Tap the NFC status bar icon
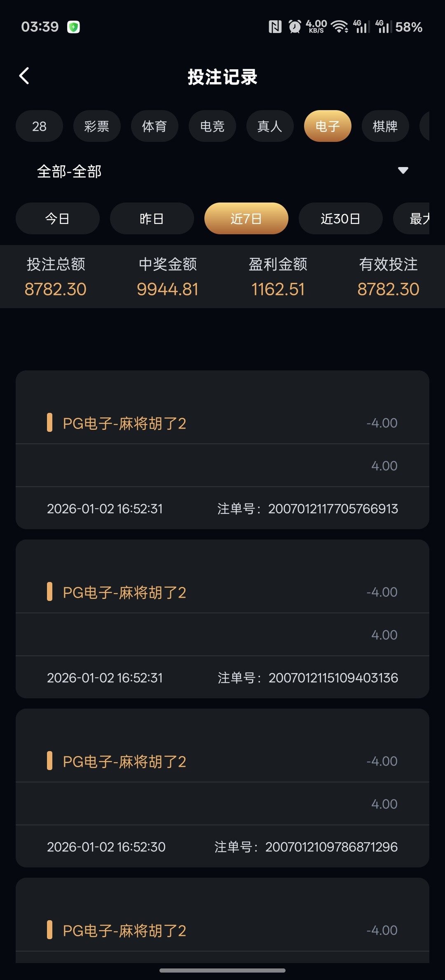Image resolution: width=445 pixels, height=980 pixels. coord(275,27)
